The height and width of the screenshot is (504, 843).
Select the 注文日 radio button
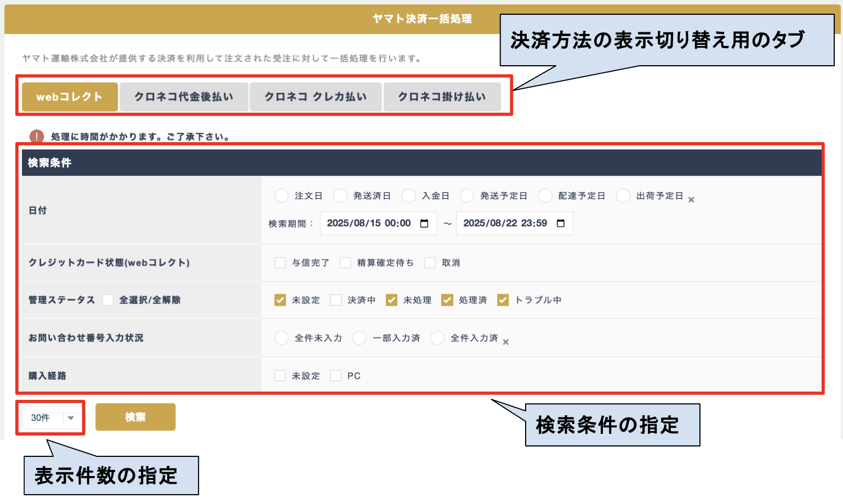(x=282, y=196)
